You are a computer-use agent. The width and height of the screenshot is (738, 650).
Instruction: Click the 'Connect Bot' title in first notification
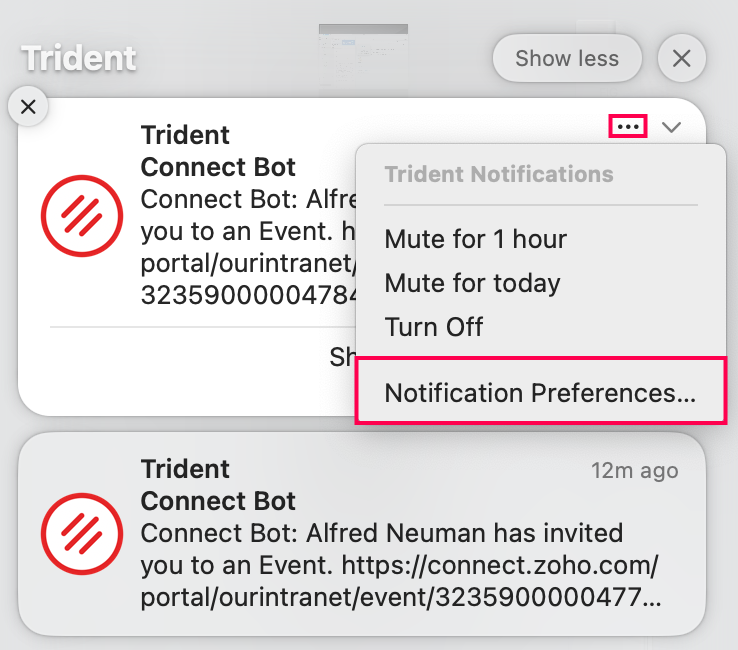(x=218, y=167)
